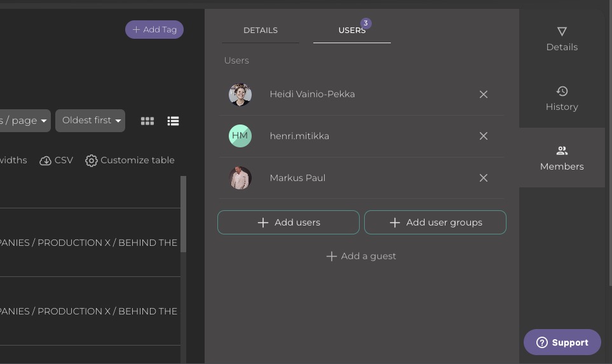Remove Markus Paul from users
Viewport: 612px width, 364px height.
tap(483, 178)
